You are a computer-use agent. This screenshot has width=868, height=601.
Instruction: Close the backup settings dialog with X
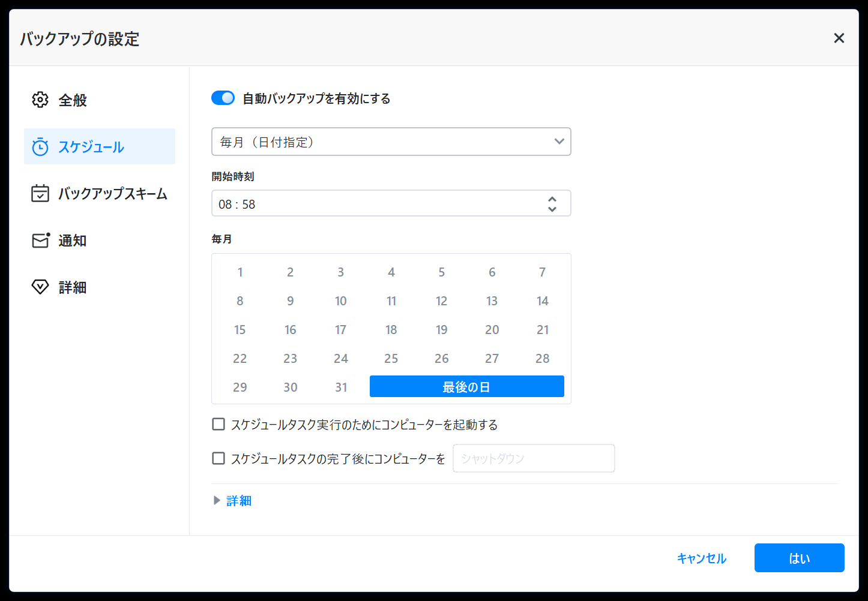click(839, 38)
